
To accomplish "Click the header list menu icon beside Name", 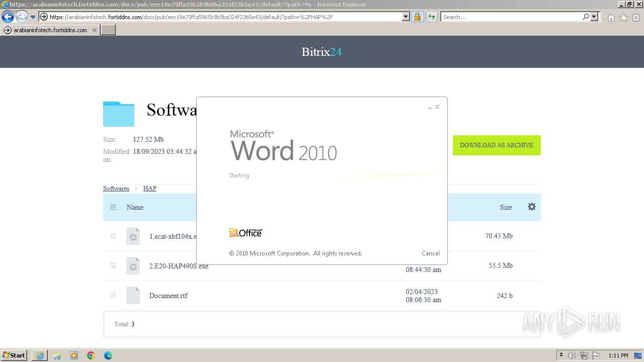I will tap(113, 207).
